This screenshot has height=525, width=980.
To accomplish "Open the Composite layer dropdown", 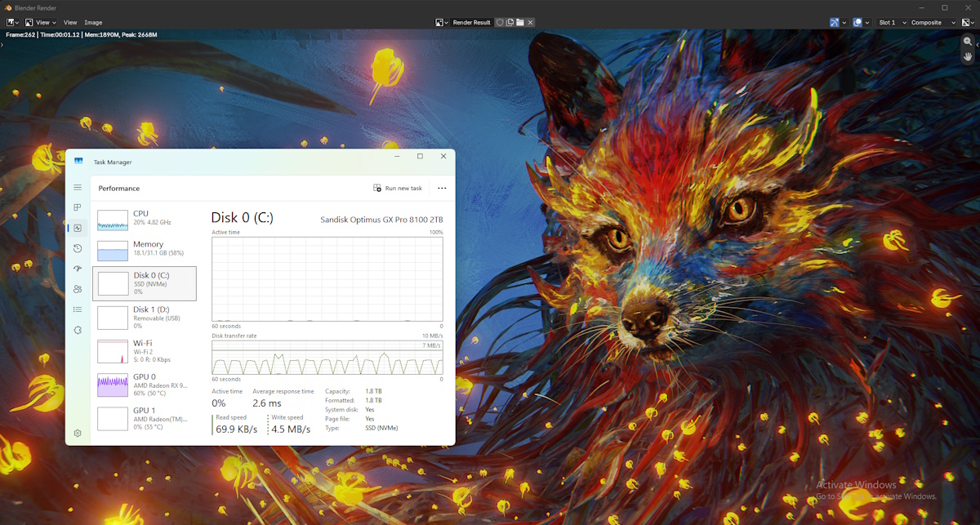I will (x=931, y=22).
